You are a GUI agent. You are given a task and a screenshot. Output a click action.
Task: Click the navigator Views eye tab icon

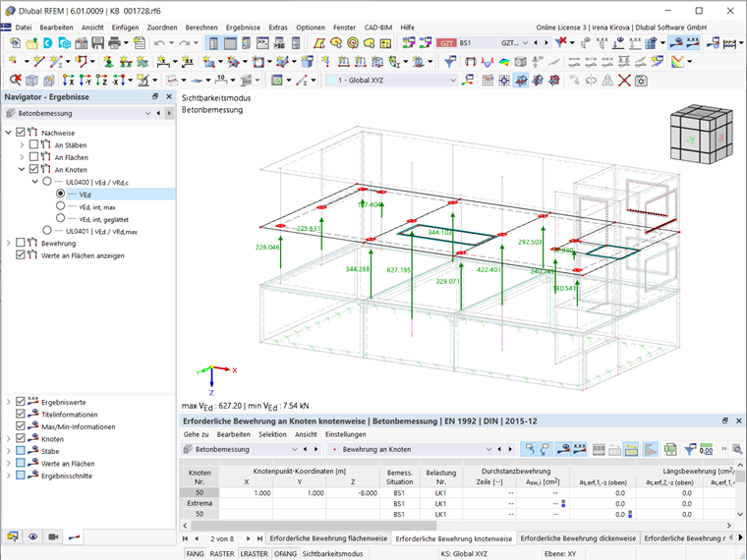click(x=32, y=536)
